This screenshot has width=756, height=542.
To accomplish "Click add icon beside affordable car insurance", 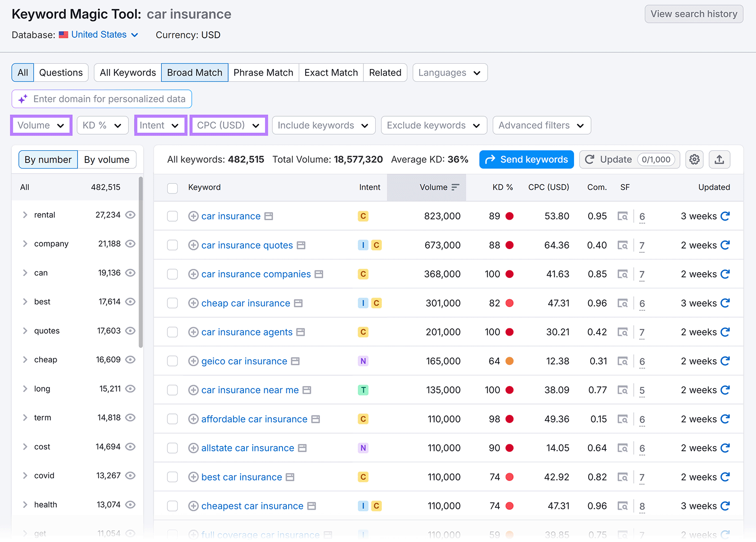I will tap(193, 419).
